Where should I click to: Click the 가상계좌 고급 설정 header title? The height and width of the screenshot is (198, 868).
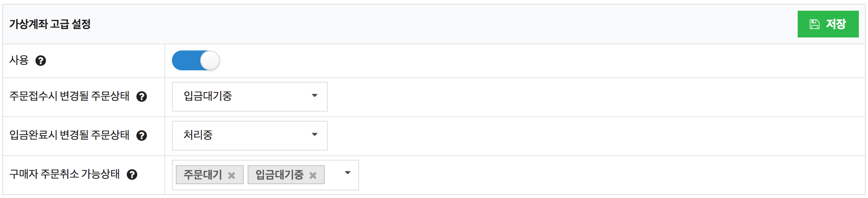pyautogui.click(x=50, y=24)
